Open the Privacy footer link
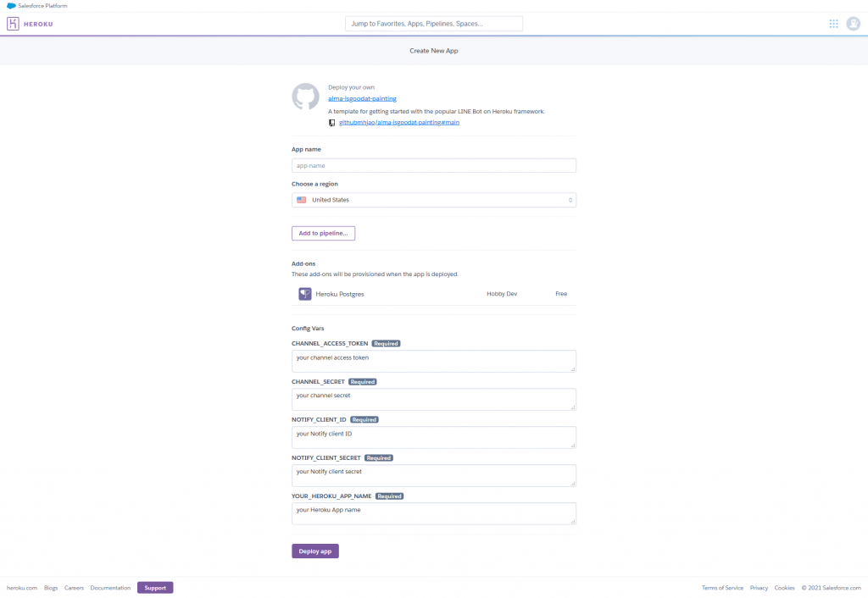Image resolution: width=868 pixels, height=598 pixels. tap(759, 588)
